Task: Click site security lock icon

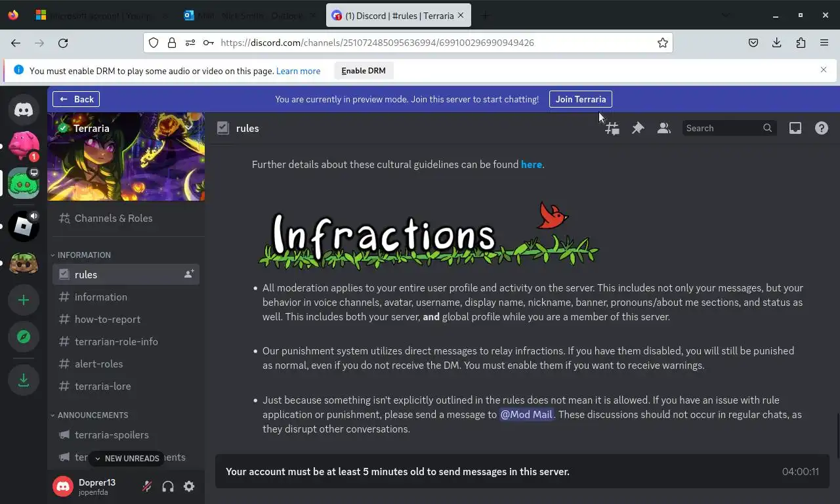Action: tap(172, 43)
